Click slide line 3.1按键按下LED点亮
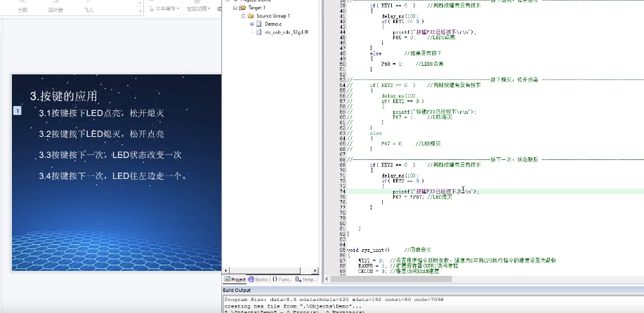 (102, 113)
